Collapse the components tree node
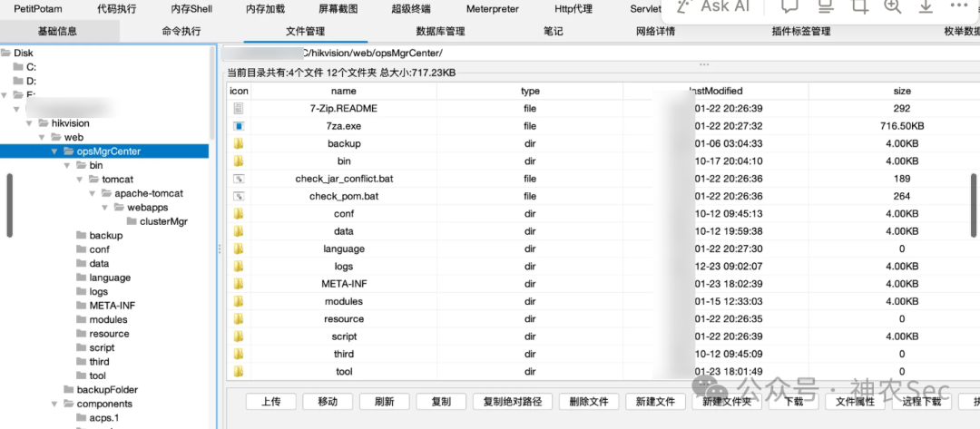Screen dimensions: 980x429 [x=54, y=404]
